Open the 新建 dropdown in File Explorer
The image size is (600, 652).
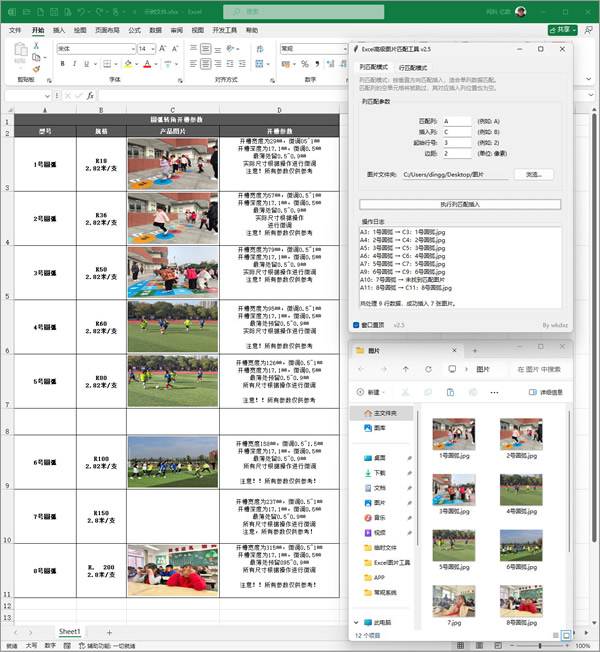tap(374, 392)
